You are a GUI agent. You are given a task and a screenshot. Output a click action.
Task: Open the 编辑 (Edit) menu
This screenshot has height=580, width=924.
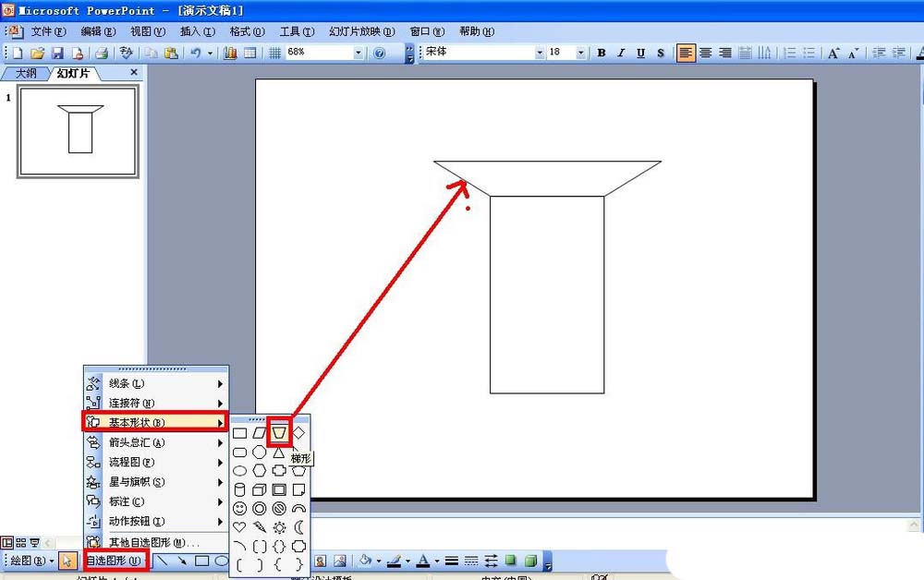tap(98, 31)
